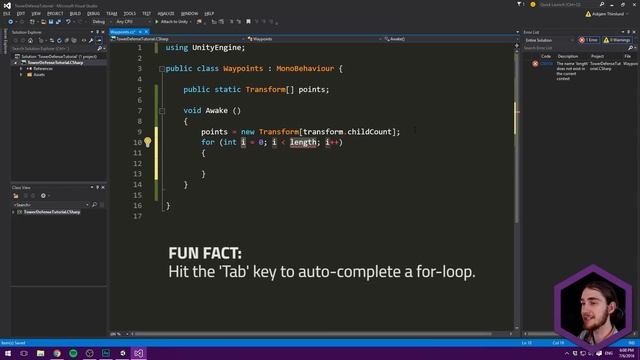Click the notifications flag icon in title bar
This screenshot has width=640, height=360.
[520, 4]
